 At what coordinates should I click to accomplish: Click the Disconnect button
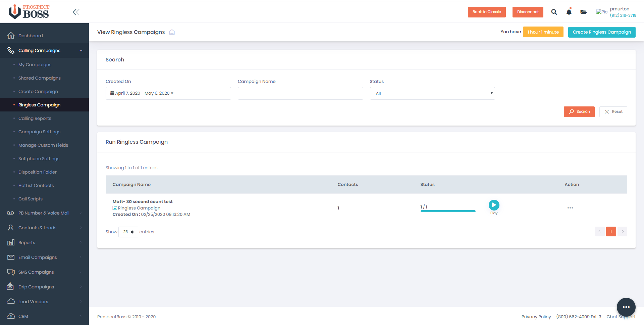click(528, 12)
